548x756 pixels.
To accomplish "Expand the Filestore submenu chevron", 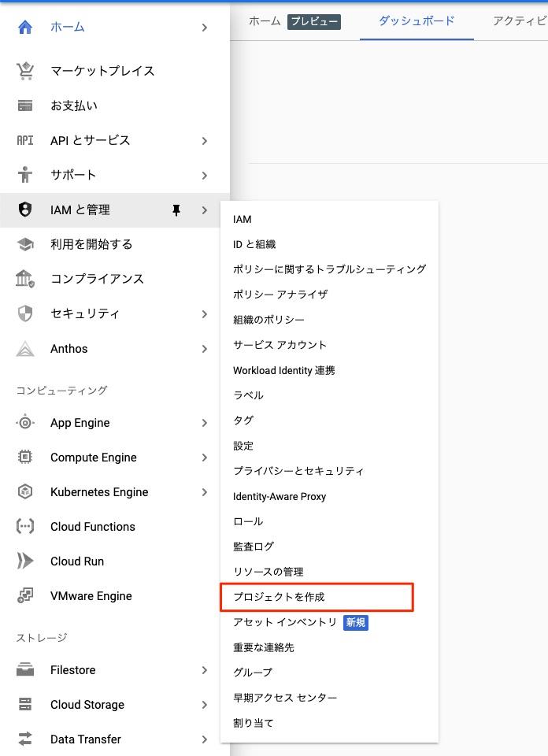I will 205,670.
